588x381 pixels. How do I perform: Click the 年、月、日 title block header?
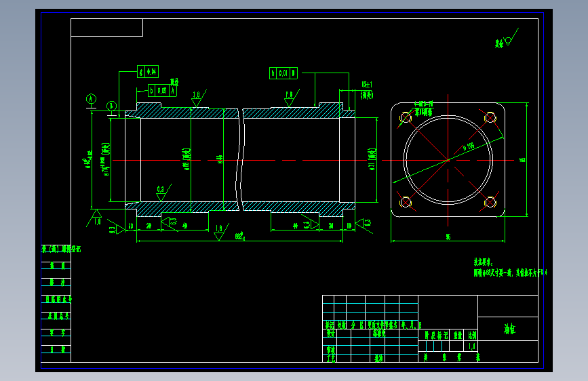pos(412,325)
